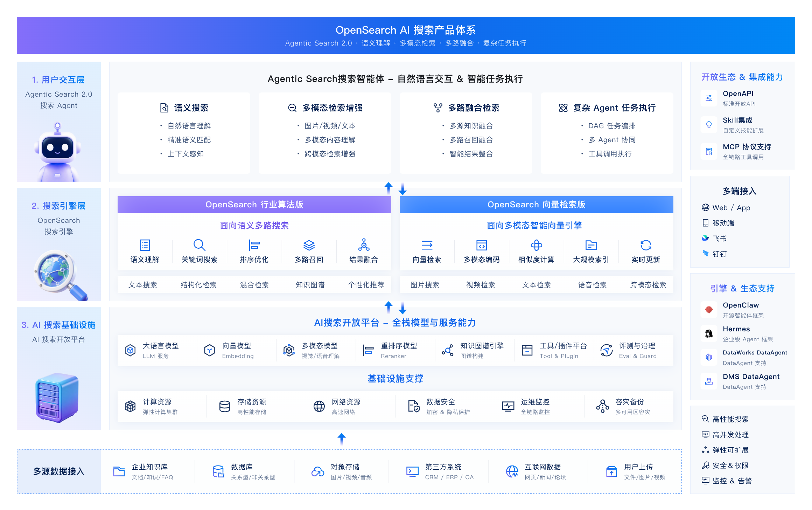Click the 运维监控 monitor icon
This screenshot has width=812, height=510.
point(508,406)
